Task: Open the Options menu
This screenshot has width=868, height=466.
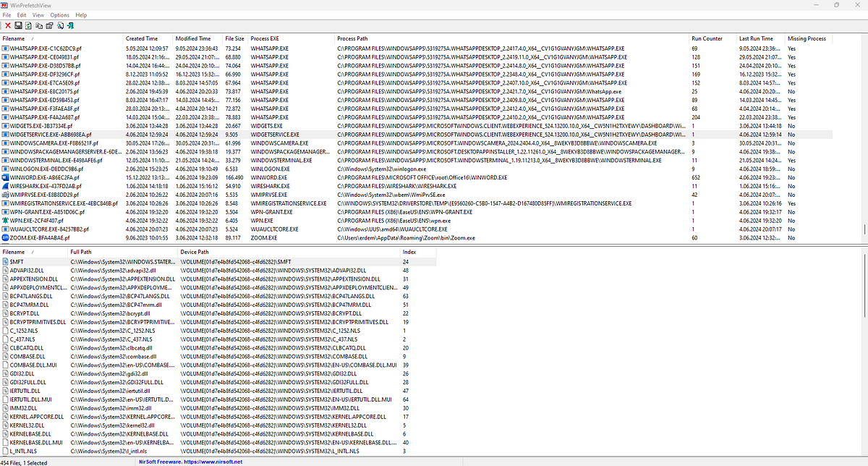Action: coord(59,14)
